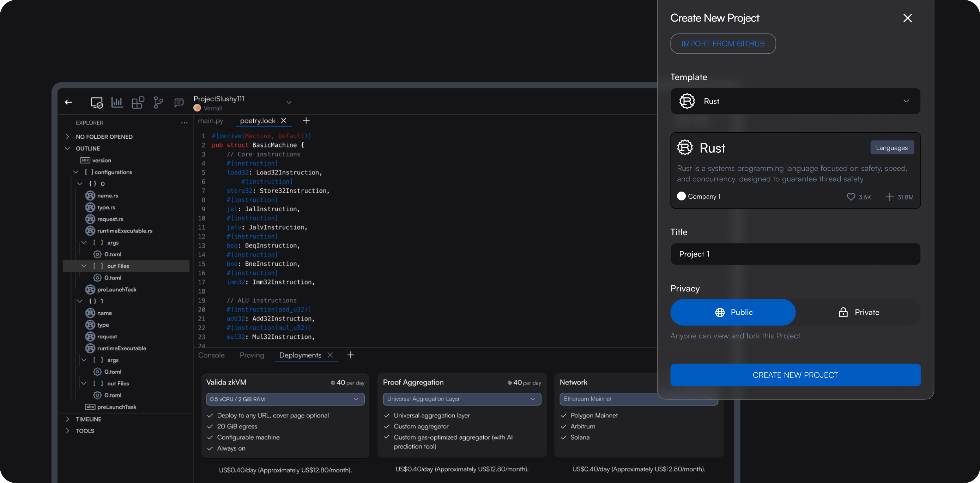
Task: Switch to the Console tab
Action: point(211,355)
